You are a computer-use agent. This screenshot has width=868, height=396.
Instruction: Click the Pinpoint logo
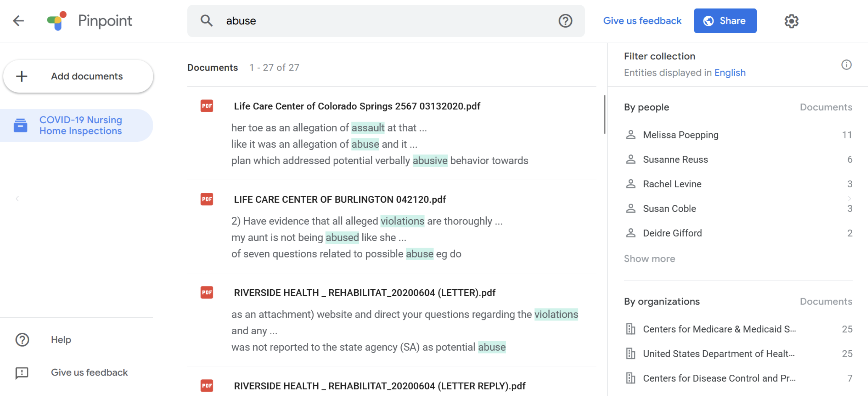57,21
